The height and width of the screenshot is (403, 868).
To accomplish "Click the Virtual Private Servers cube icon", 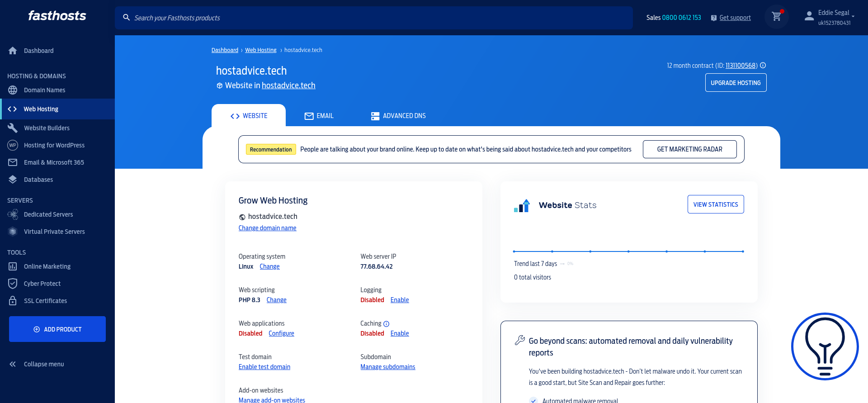I will [13, 232].
